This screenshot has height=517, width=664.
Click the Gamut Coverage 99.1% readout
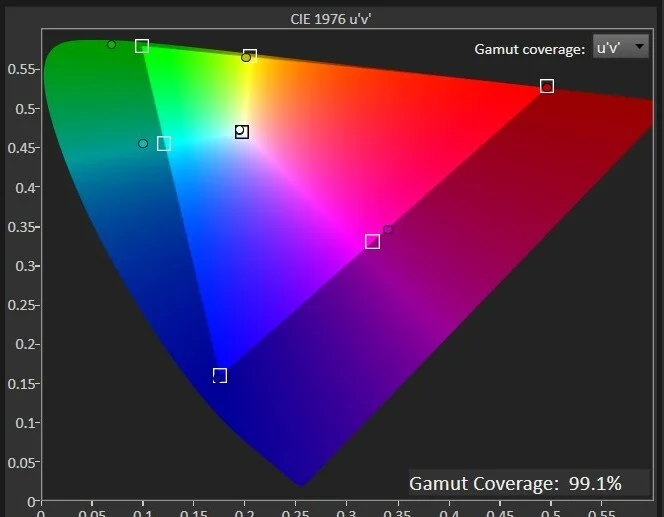coord(515,484)
